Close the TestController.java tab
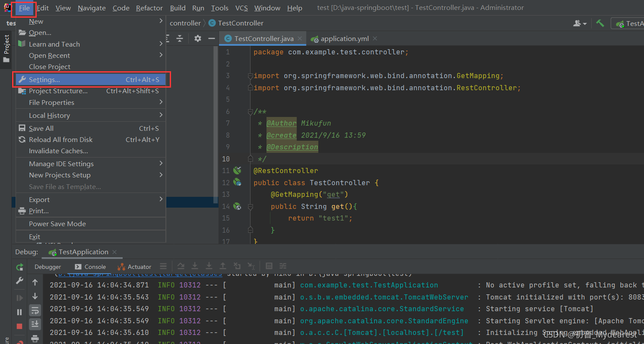 301,38
